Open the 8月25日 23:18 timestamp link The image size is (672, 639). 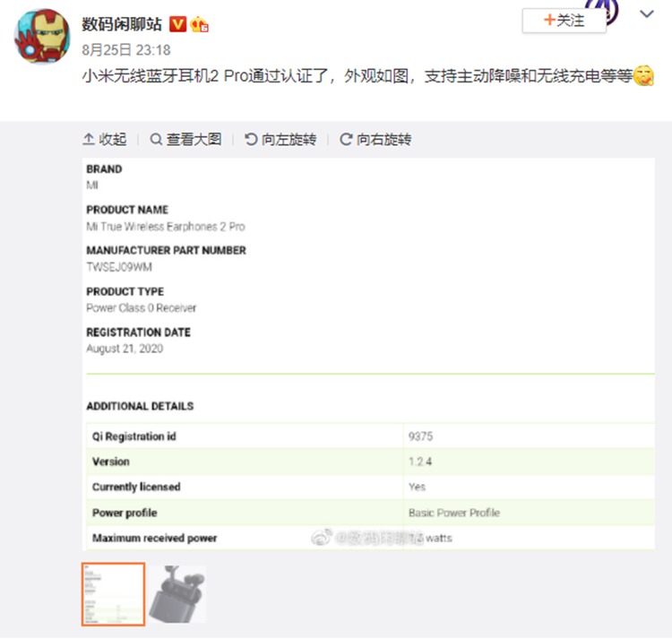click(126, 50)
